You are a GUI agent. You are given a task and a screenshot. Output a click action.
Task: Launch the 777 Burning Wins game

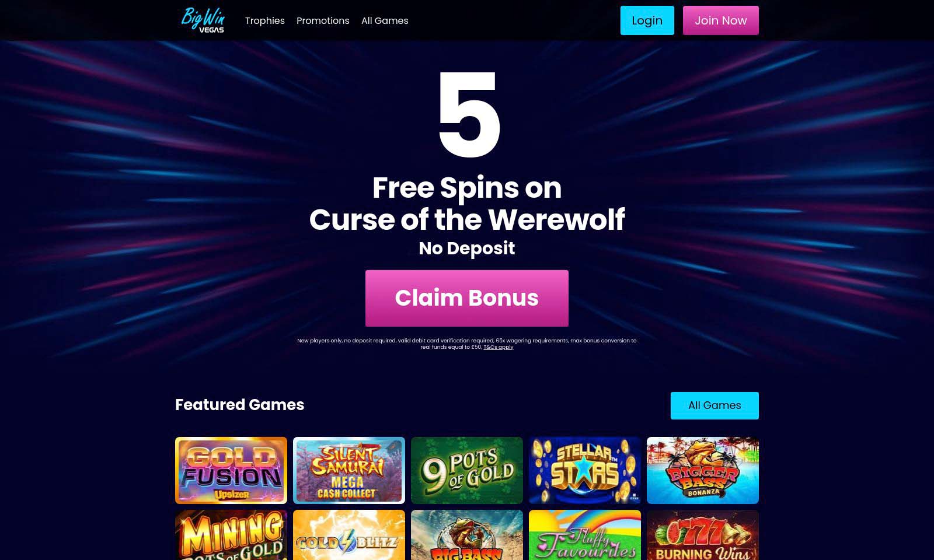tap(703, 535)
